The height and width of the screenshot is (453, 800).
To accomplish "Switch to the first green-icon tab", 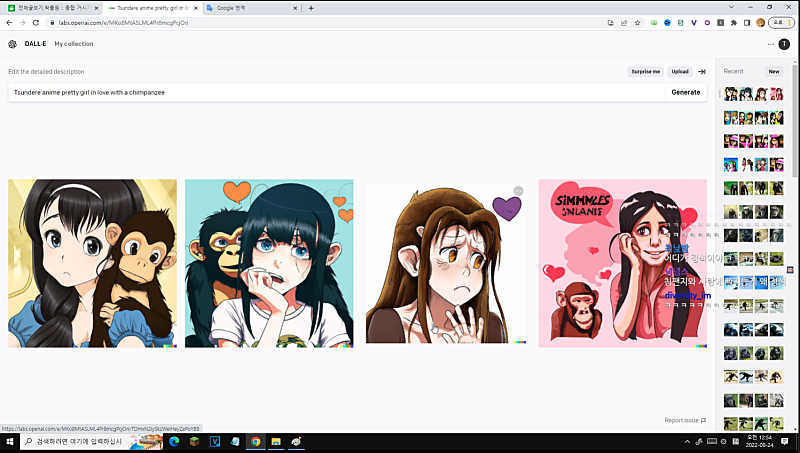I will click(x=54, y=8).
